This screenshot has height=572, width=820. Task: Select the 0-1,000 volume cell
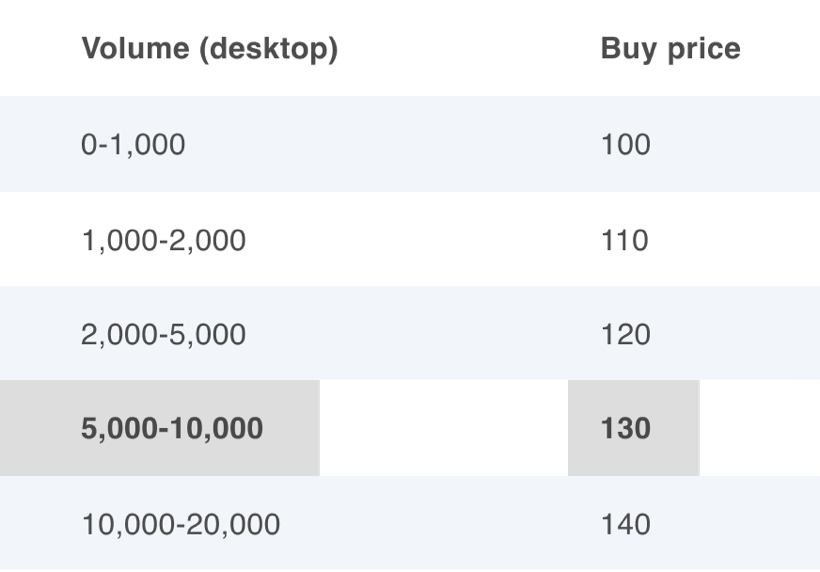[133, 144]
